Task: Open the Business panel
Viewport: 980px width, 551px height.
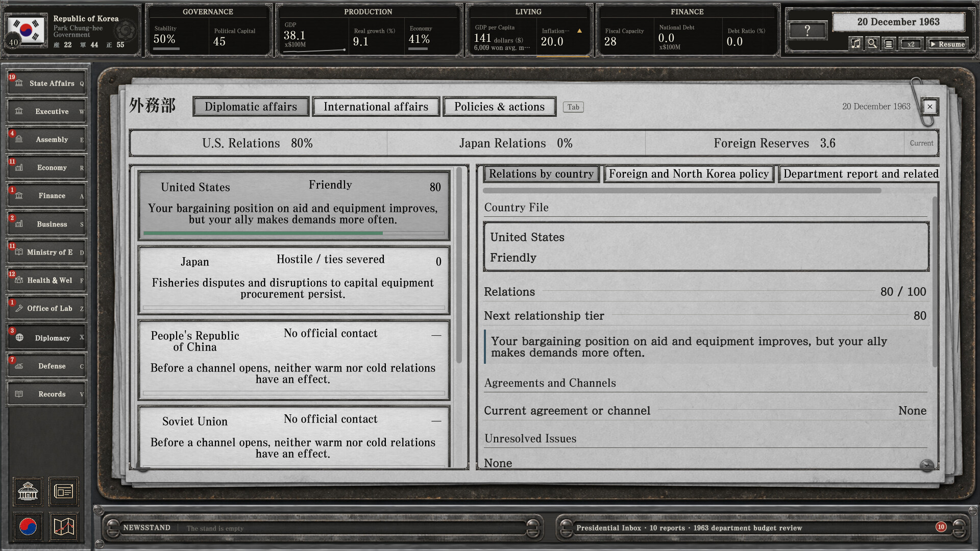Action: coord(46,224)
